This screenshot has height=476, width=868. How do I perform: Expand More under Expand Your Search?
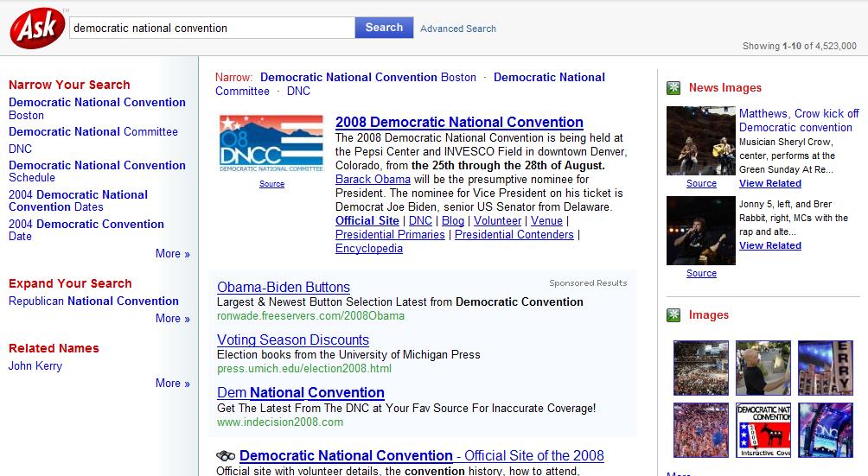click(x=172, y=319)
